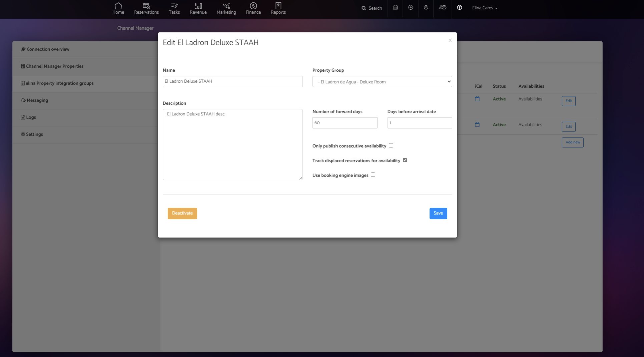
Task: Click the Number of forward days field
Action: [x=345, y=123]
